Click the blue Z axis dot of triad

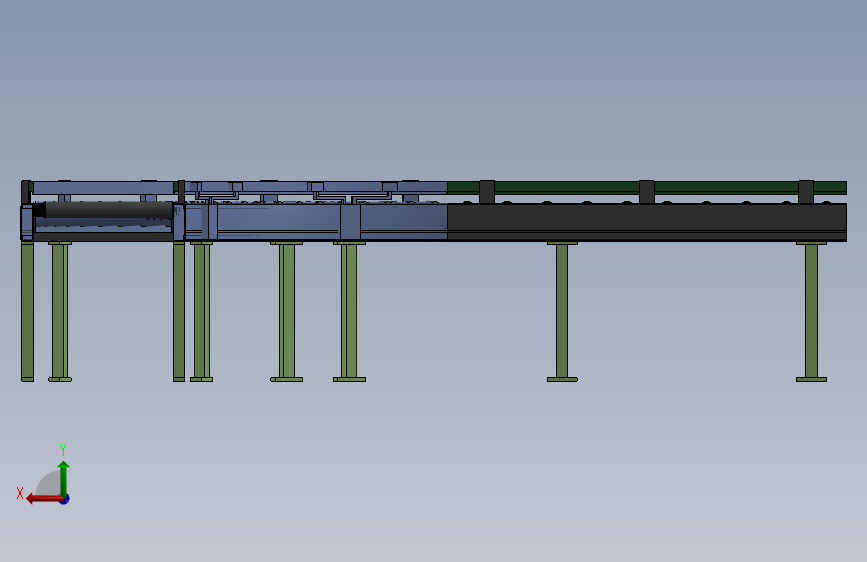click(x=65, y=499)
